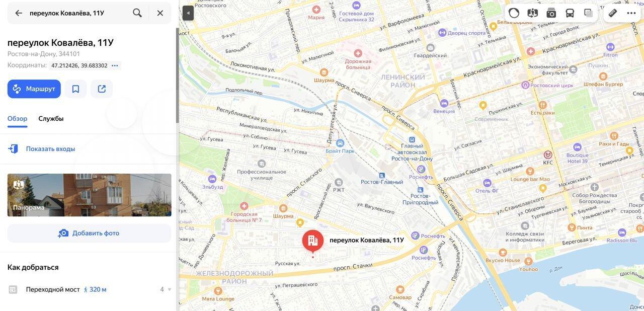Select the ruler measurement tool
The height and width of the screenshot is (311, 644).
(613, 13)
